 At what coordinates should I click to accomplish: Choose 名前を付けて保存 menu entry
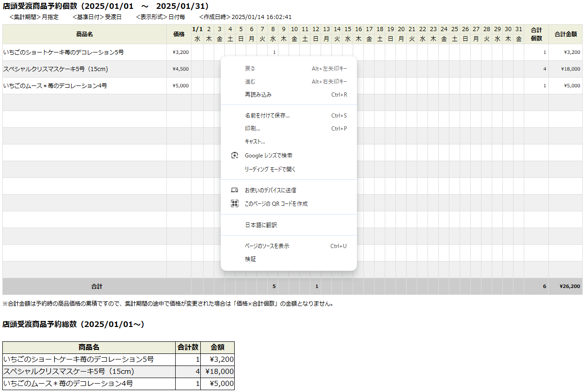267,116
